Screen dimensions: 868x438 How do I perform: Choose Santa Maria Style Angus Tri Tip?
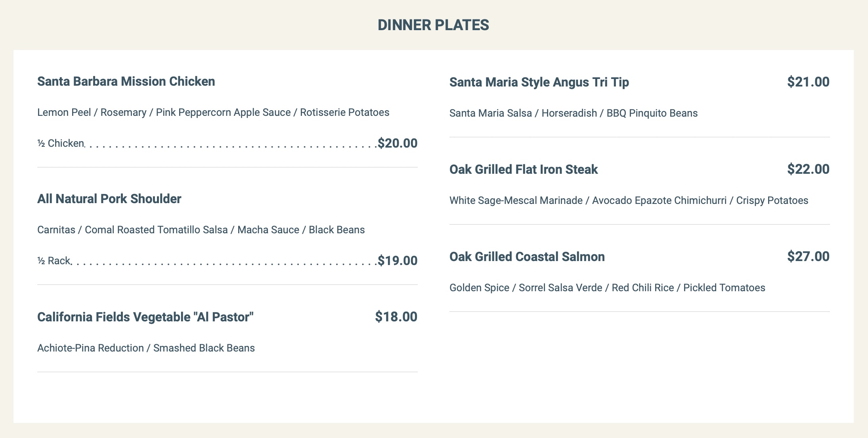[539, 82]
